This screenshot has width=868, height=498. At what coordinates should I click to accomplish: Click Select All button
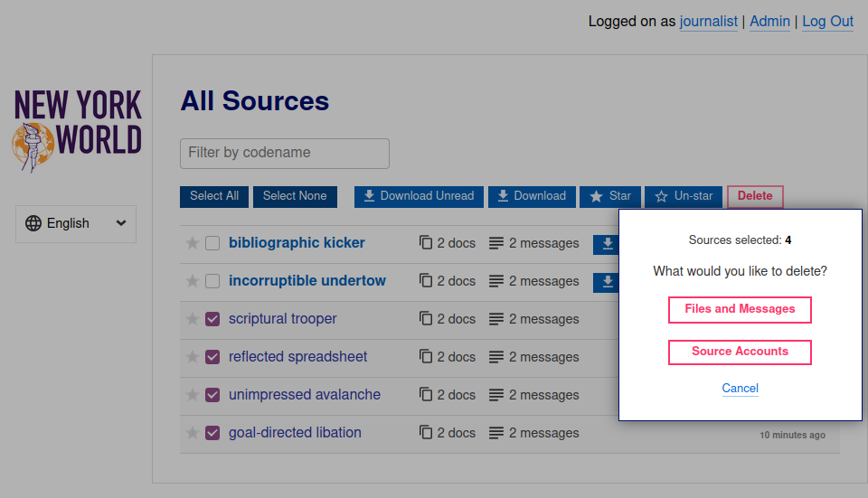pos(214,196)
